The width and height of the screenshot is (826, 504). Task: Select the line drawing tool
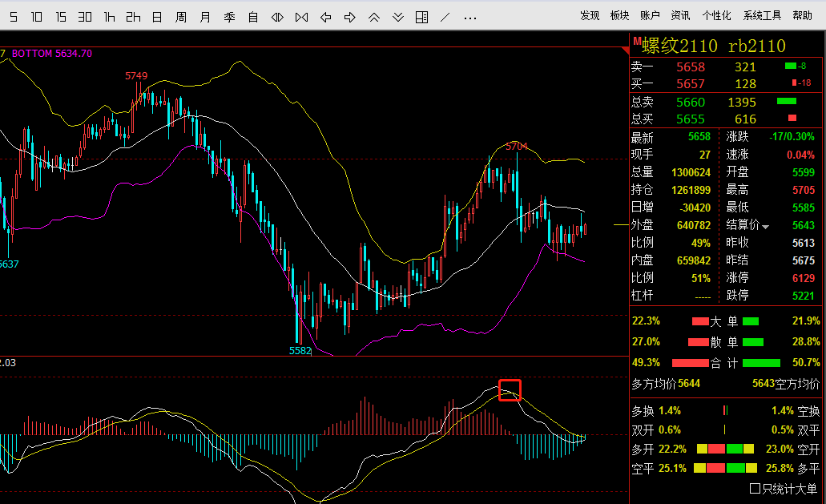[445, 18]
